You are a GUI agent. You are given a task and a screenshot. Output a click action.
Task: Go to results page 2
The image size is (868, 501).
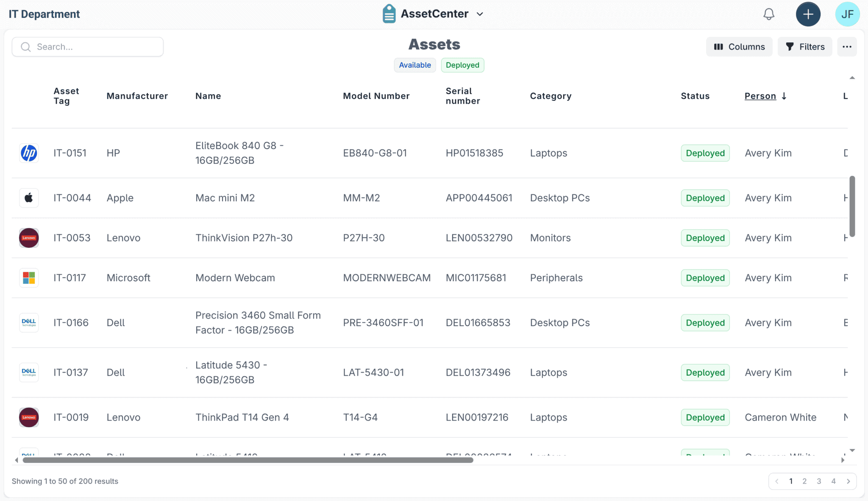804,481
